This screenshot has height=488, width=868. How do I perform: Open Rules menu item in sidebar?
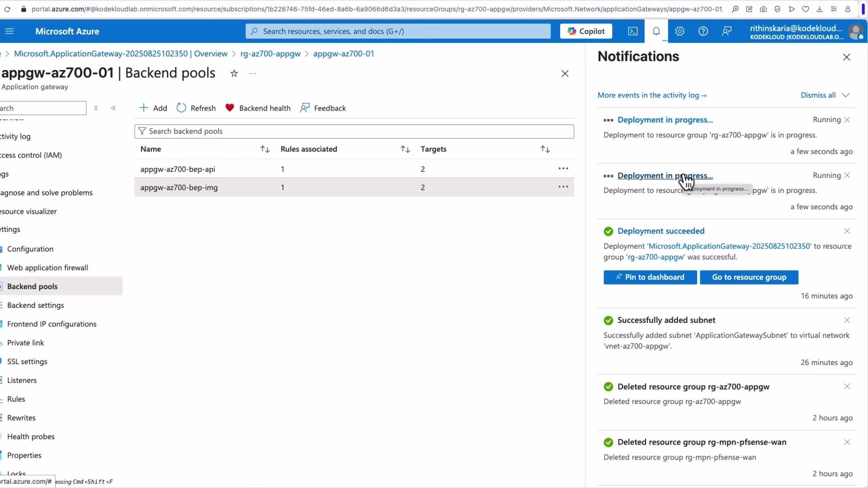[16, 399]
